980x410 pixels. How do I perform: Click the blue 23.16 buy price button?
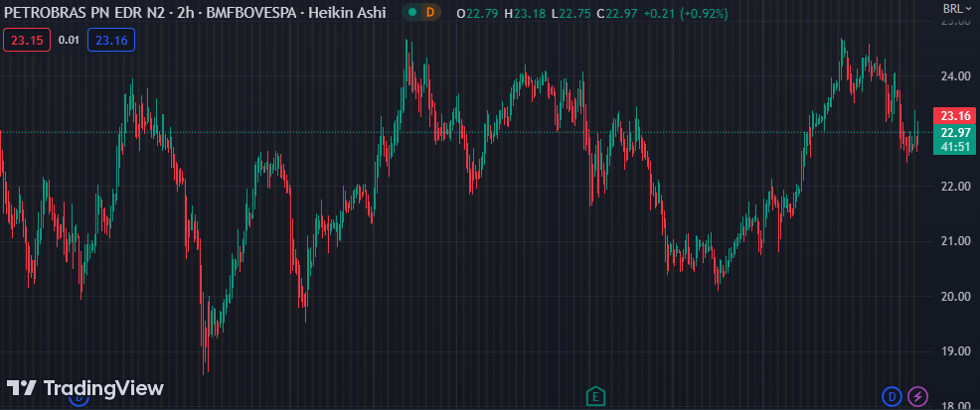coord(111,40)
